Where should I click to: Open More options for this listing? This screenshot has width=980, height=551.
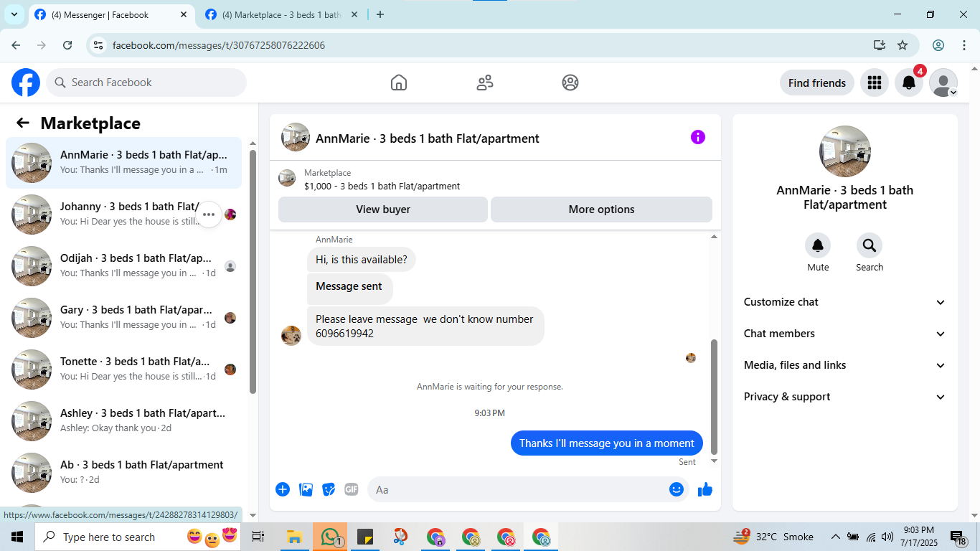point(601,209)
